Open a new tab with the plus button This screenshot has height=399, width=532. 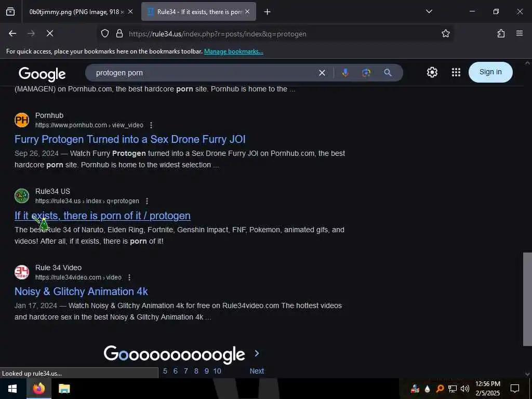pyautogui.click(x=268, y=12)
